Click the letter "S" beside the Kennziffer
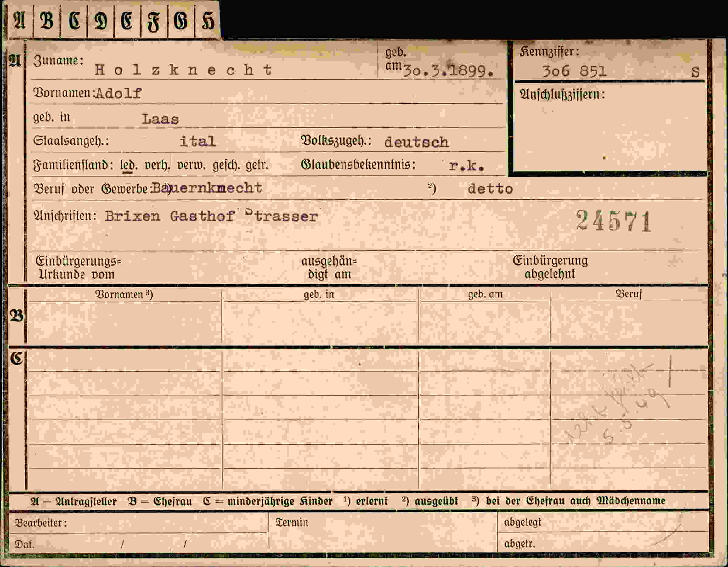 coord(695,72)
